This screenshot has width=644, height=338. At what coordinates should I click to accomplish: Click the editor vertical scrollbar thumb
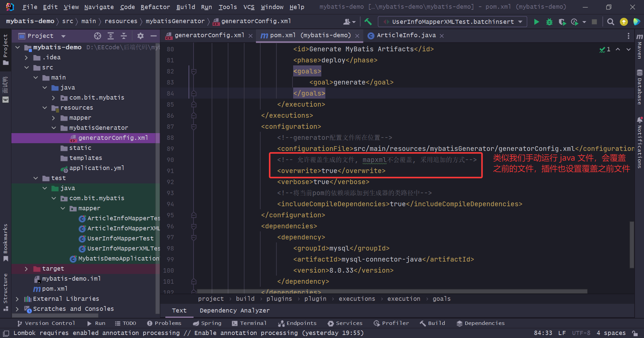click(x=632, y=245)
